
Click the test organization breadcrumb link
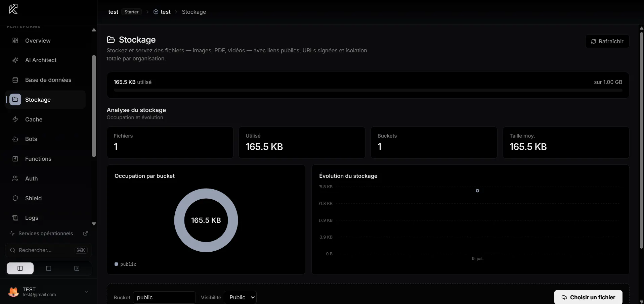pos(113,12)
